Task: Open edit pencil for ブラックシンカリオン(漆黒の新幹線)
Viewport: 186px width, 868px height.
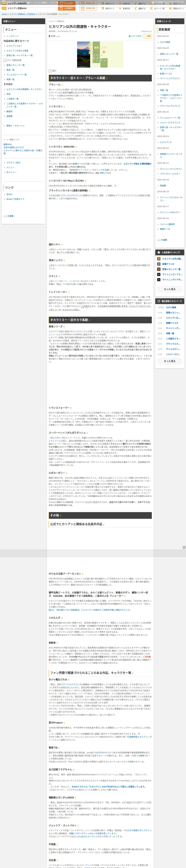Action: tap(90, 190)
